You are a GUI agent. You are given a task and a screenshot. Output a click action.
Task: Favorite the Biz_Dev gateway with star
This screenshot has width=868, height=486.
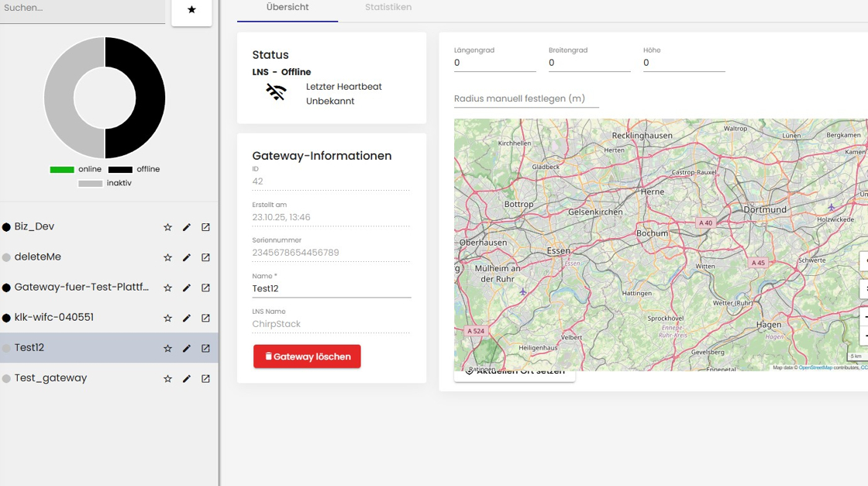tap(167, 227)
